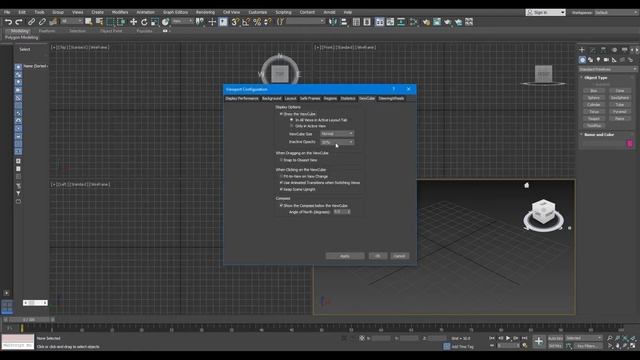Toggle Show the Compass below the ViewCube
The width and height of the screenshot is (640, 360).
tap(281, 206)
